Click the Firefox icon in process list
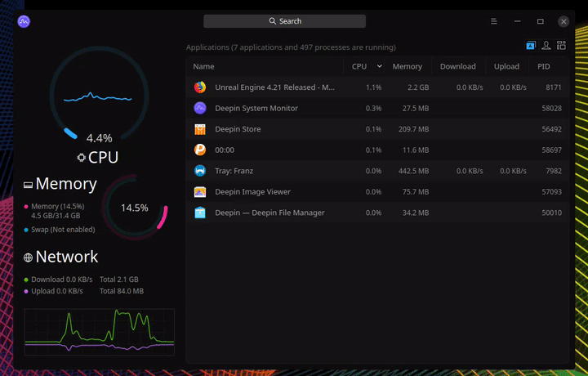The width and height of the screenshot is (588, 376). tap(200, 87)
